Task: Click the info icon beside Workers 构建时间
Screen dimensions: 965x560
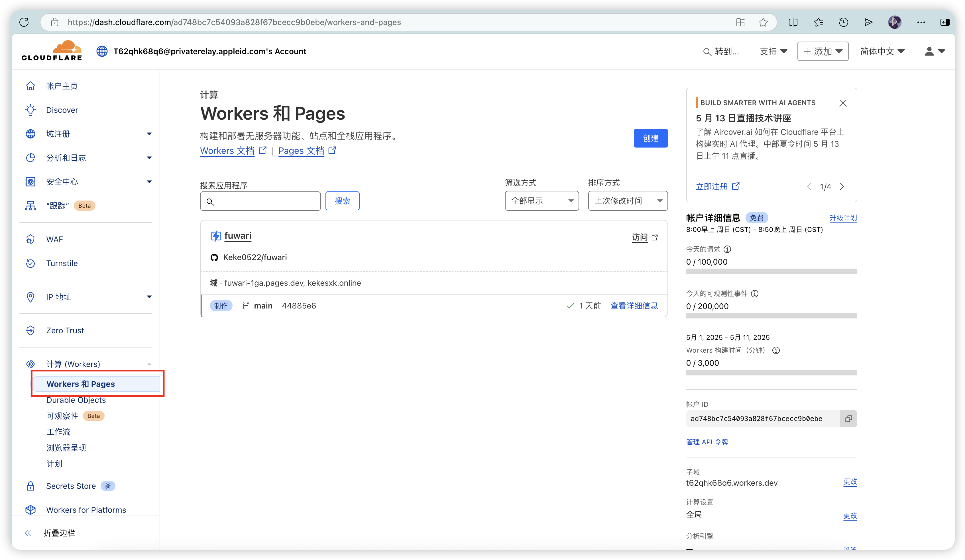Action: coord(776,350)
